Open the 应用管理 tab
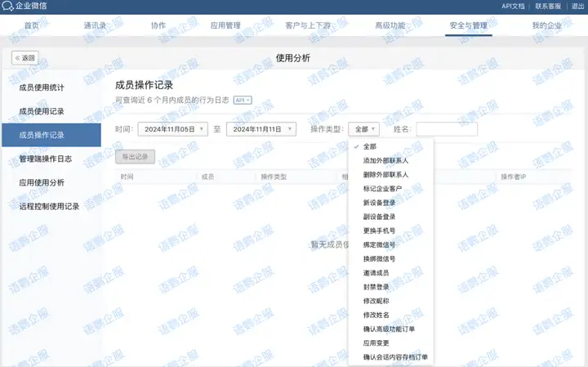Screen dimensions: 588x367 (x=225, y=26)
